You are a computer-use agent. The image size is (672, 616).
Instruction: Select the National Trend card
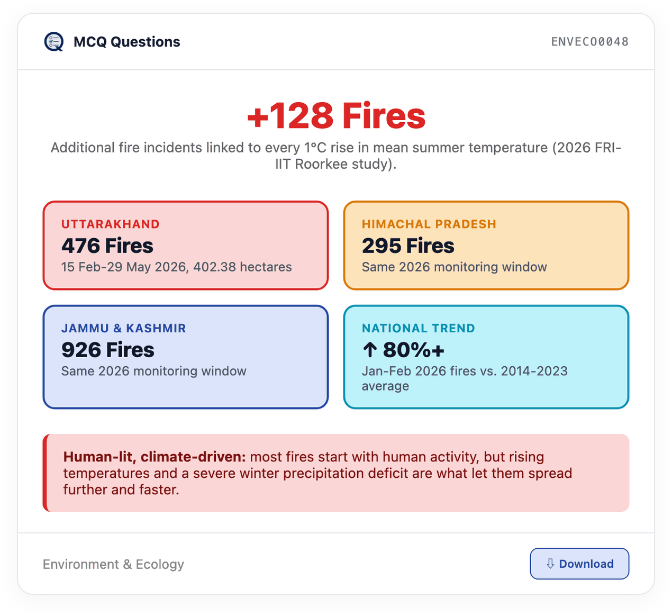(486, 357)
